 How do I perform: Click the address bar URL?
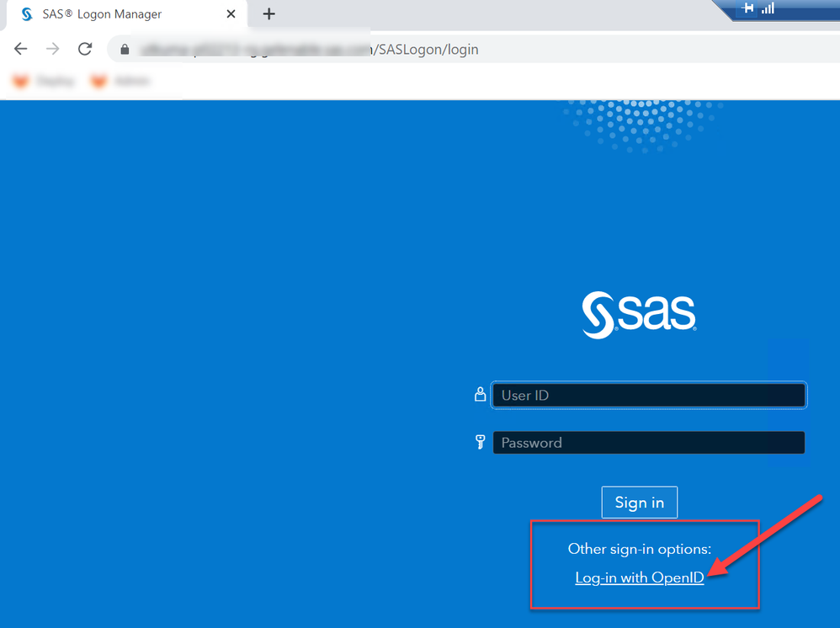[310, 50]
